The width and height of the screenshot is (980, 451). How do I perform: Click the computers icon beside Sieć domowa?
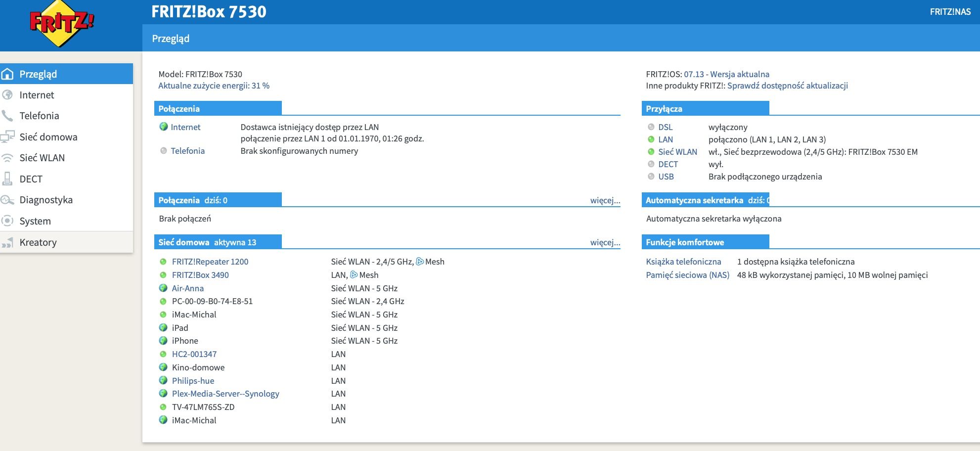pos(7,137)
